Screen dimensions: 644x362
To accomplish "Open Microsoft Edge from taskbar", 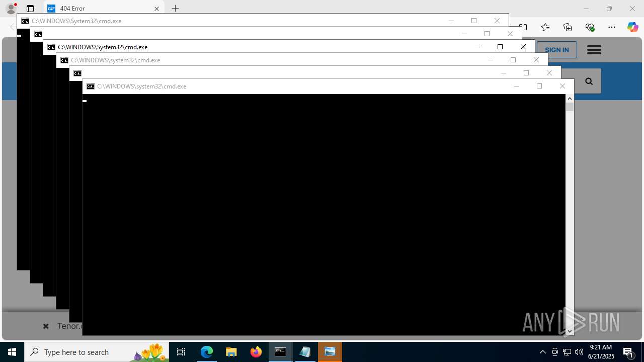I will 207,352.
